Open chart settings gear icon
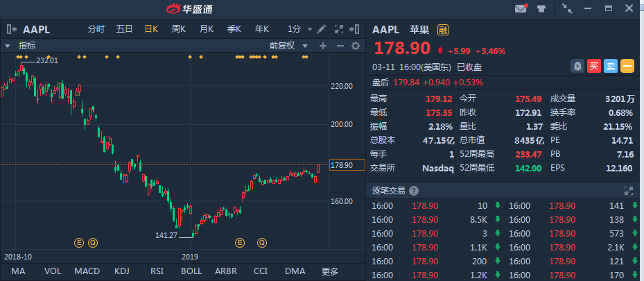Screen dimensions: 644x281 coord(356,46)
